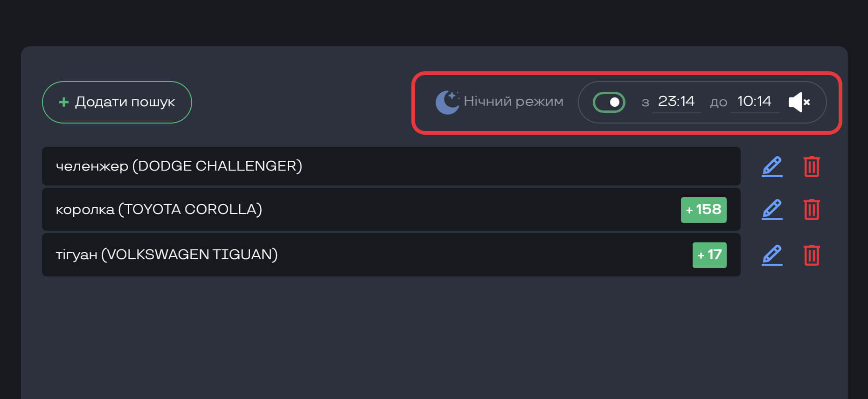Image resolution: width=868 pixels, height=399 pixels.
Task: Edit the VOLKSWAGEN TIGUAN search
Action: tap(772, 255)
